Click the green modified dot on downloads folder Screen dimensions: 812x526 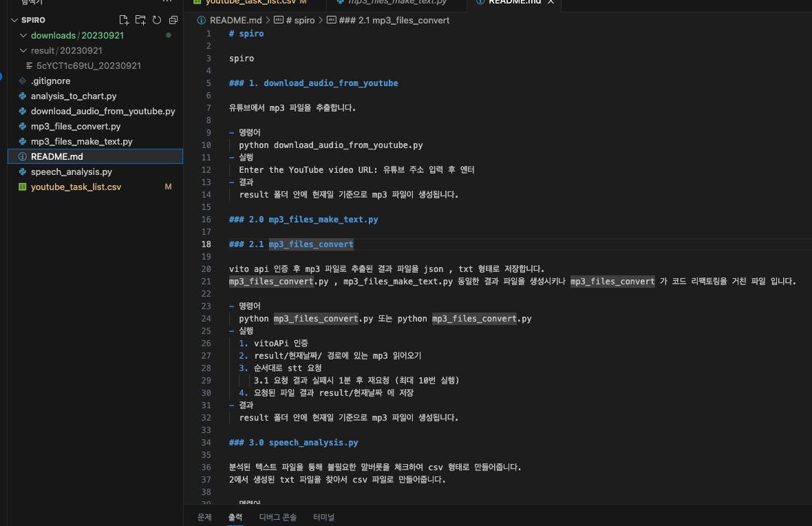[169, 35]
